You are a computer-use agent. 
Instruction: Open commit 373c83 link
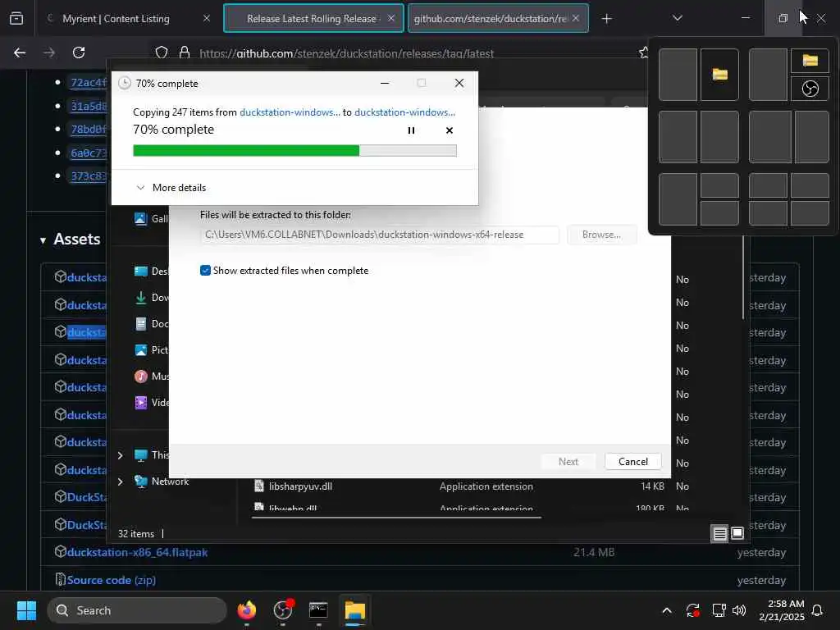[x=89, y=176]
